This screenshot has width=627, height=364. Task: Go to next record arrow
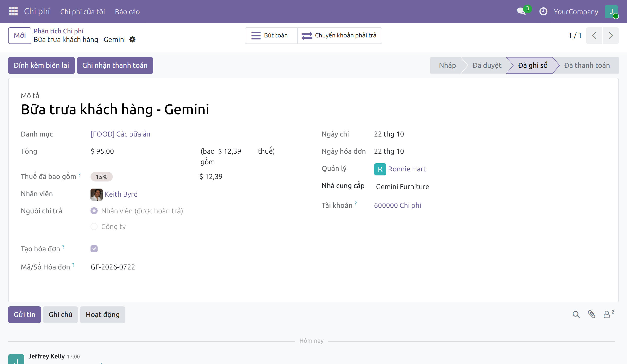pyautogui.click(x=611, y=35)
